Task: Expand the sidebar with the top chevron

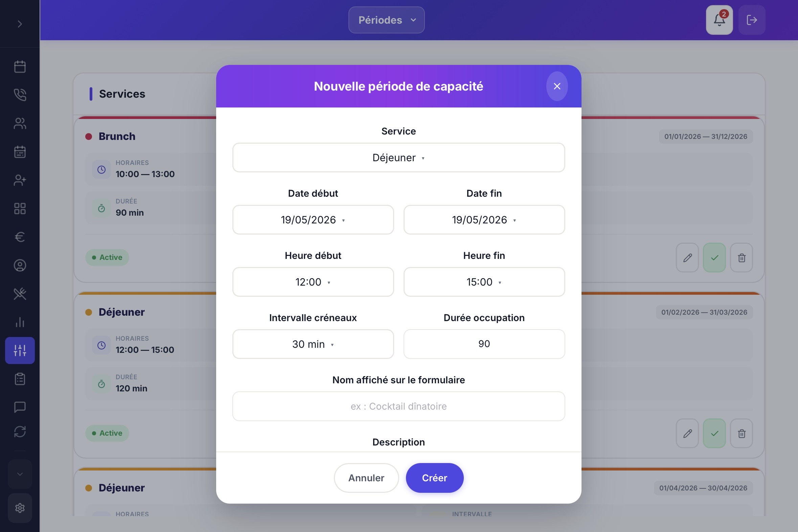Action: tap(20, 24)
